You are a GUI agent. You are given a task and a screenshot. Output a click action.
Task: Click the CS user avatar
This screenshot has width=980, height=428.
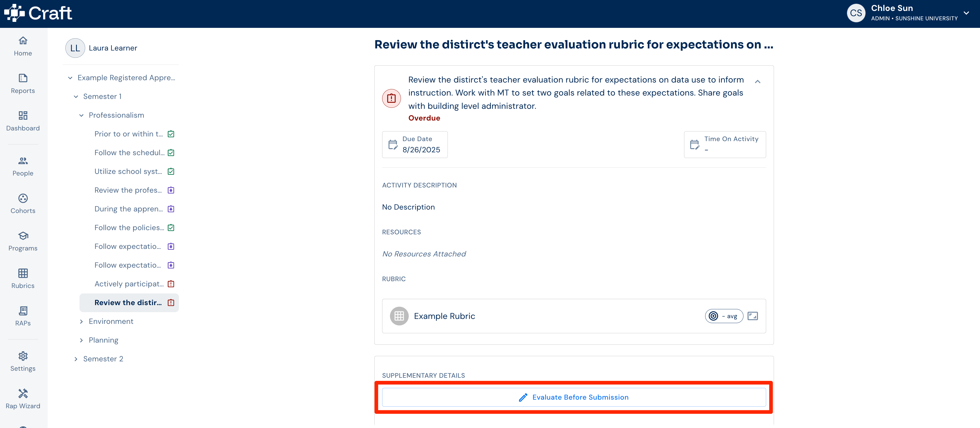click(x=855, y=13)
